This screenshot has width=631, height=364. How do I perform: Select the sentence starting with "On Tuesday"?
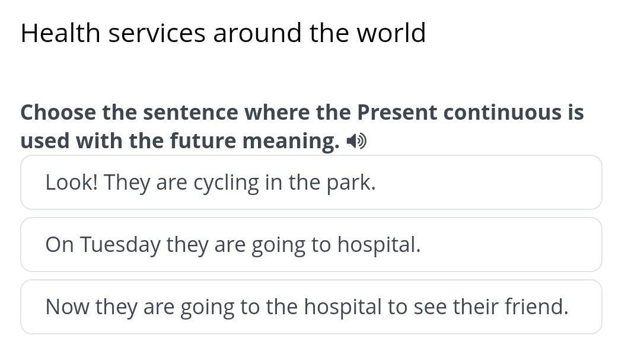[x=311, y=244]
